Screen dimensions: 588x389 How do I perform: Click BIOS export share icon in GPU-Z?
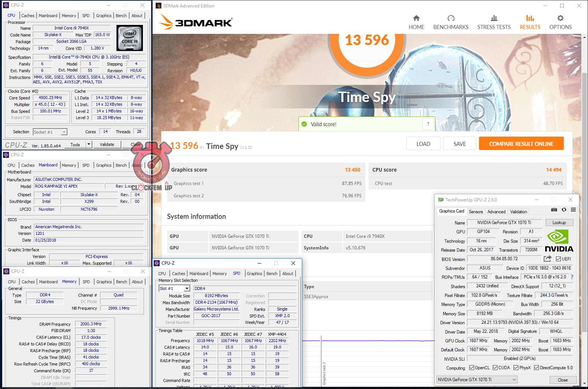coord(547,259)
